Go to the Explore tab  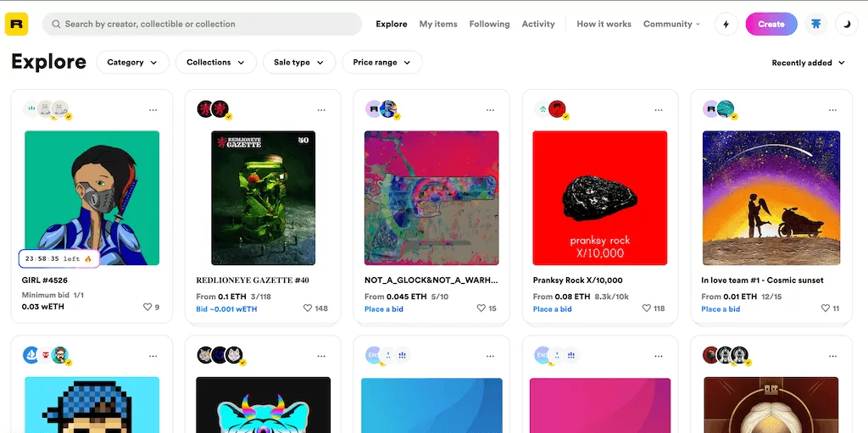pos(392,24)
